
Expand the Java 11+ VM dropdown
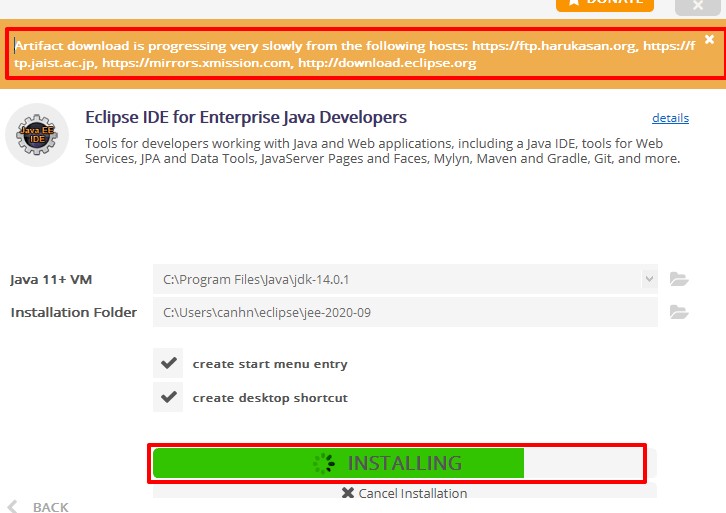point(649,279)
